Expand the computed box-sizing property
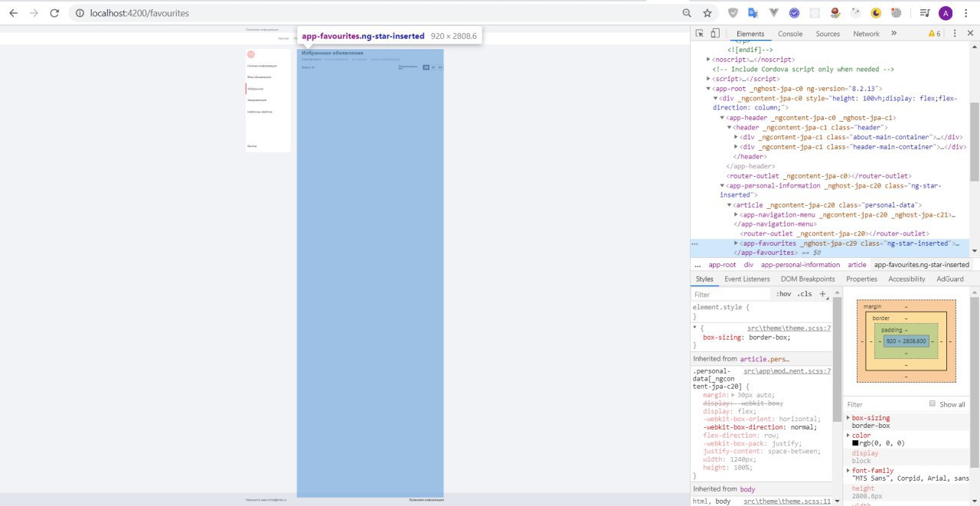Viewport: 980px width, 506px height. click(848, 418)
